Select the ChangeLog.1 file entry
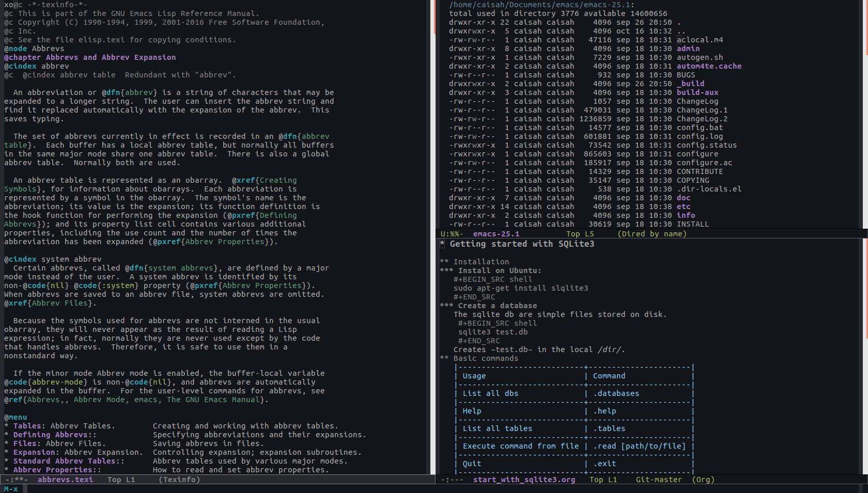 click(x=702, y=110)
